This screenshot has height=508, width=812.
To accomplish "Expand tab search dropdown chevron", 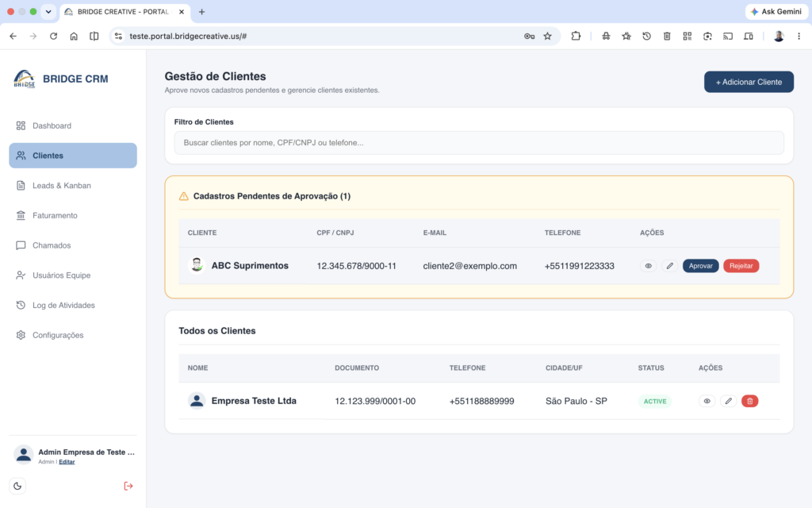I will coord(48,12).
